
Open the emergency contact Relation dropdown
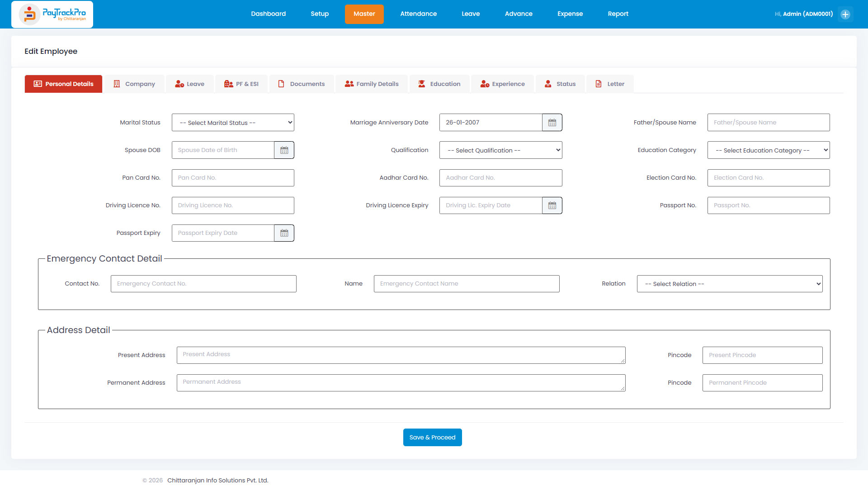pyautogui.click(x=730, y=284)
